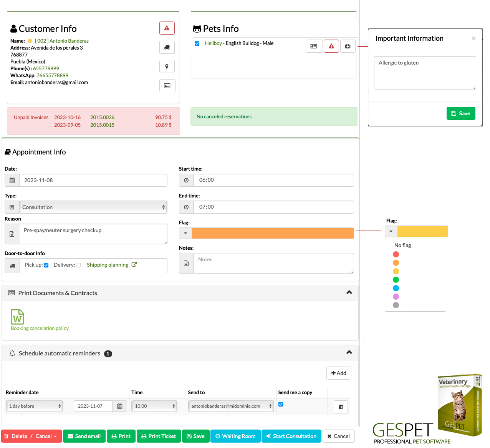Screen dimensions: 490x448
Task: Open WhatsApp number 76655778899
Action: (53, 75)
